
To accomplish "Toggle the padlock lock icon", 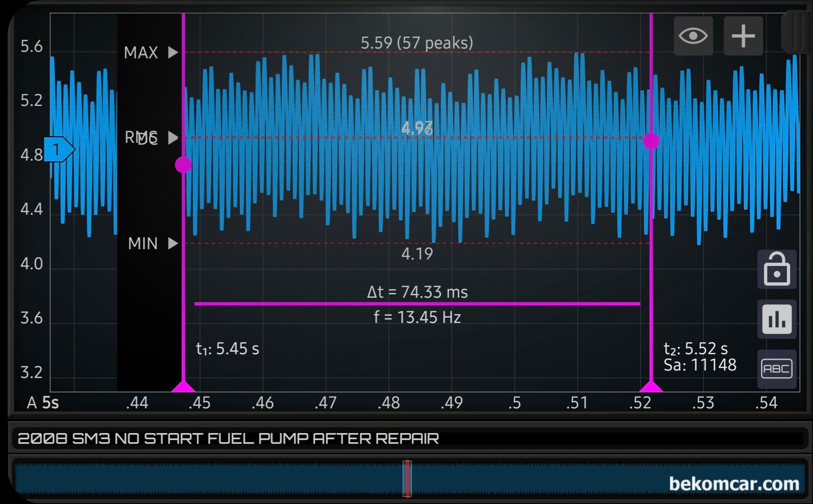I will pos(776,270).
